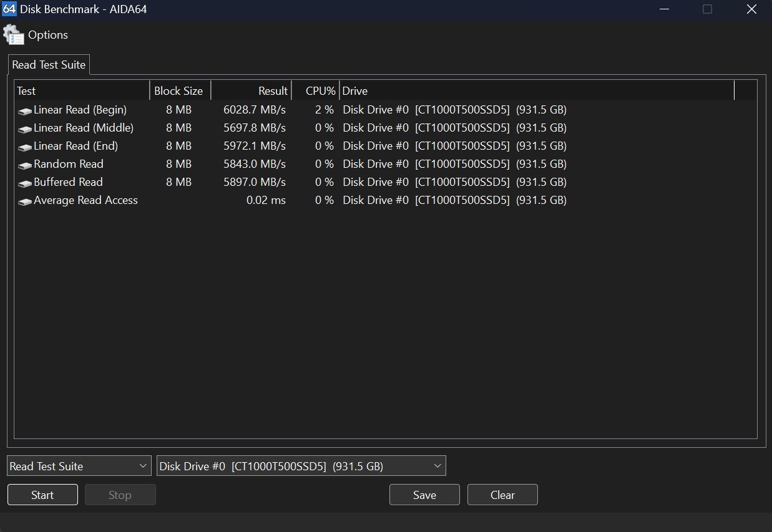This screenshot has height=532, width=772.
Task: Click the CPU% column header
Action: [316, 90]
